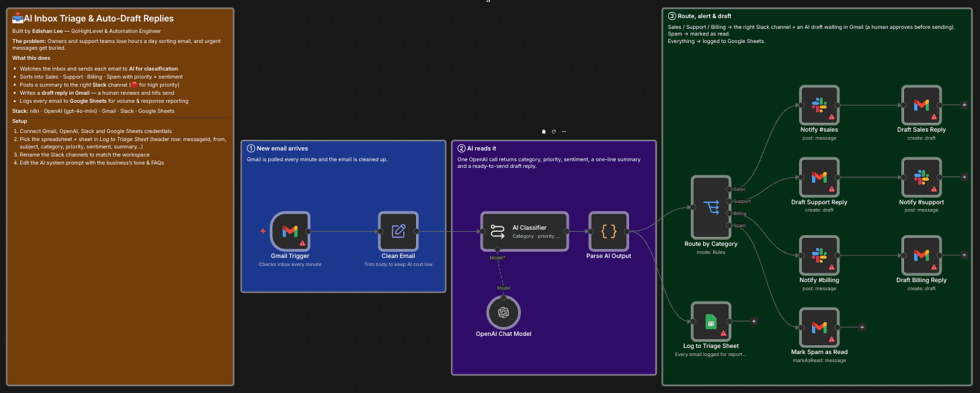Click the Billing output handle on Route by Category
The height and width of the screenshot is (393, 980).
click(730, 214)
